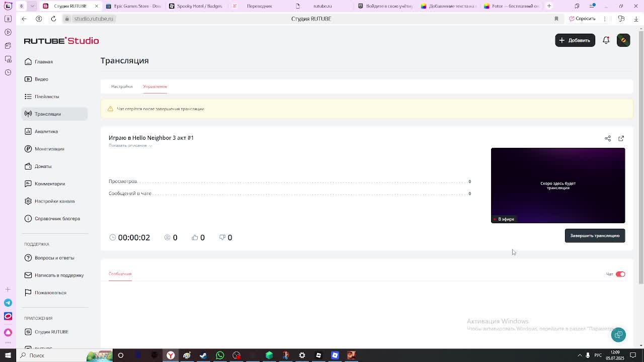Select the Управление tab

pos(155,86)
